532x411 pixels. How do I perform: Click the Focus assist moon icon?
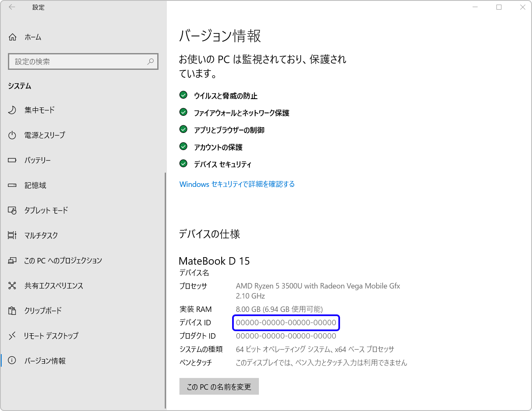click(12, 110)
